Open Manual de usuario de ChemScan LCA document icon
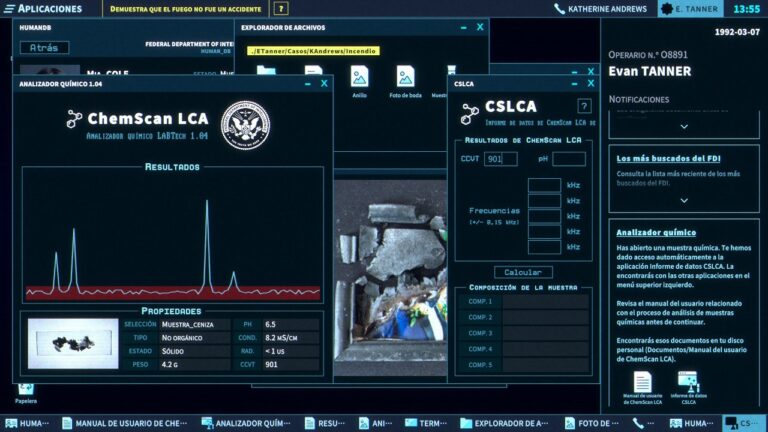 (642, 388)
